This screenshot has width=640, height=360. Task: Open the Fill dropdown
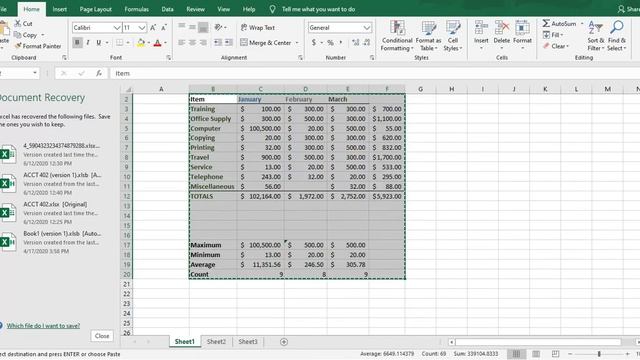tap(553, 35)
